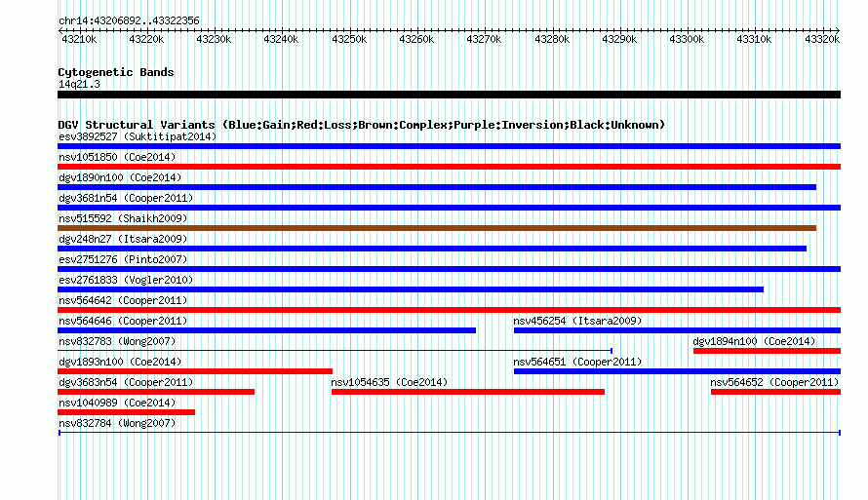Click the 43270k ruler tick label
Screen dimensions: 868x500
click(484, 39)
